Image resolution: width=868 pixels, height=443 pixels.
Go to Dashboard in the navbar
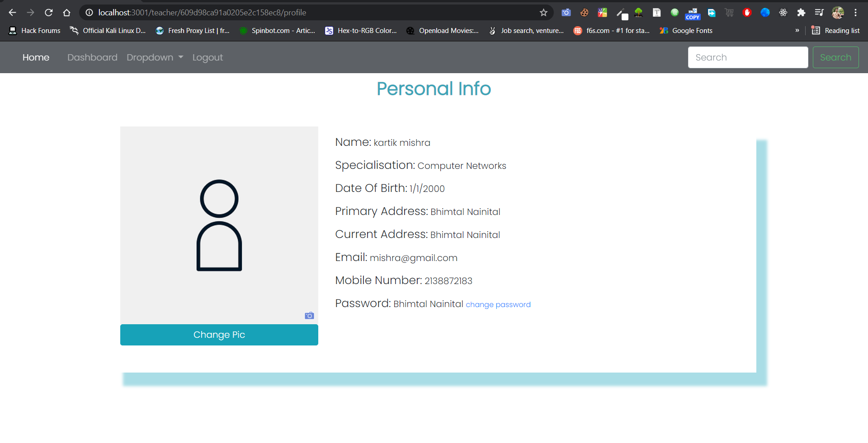(x=92, y=57)
